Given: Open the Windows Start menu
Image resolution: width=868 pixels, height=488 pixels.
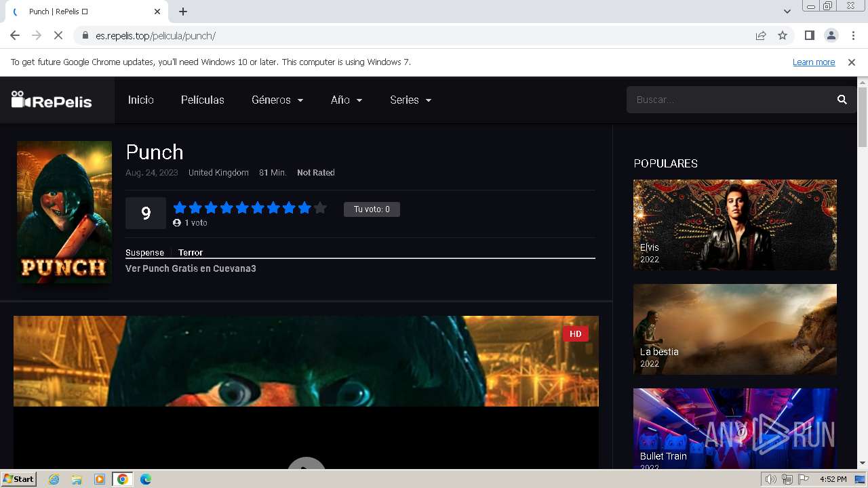Looking at the screenshot, I should pyautogui.click(x=18, y=479).
